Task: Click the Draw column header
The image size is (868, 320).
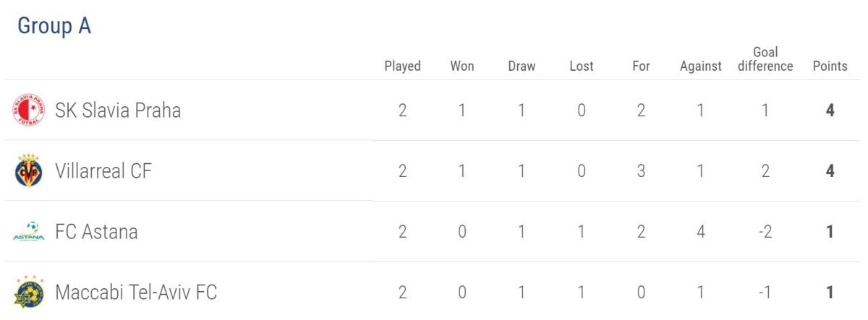Action: pos(522,66)
